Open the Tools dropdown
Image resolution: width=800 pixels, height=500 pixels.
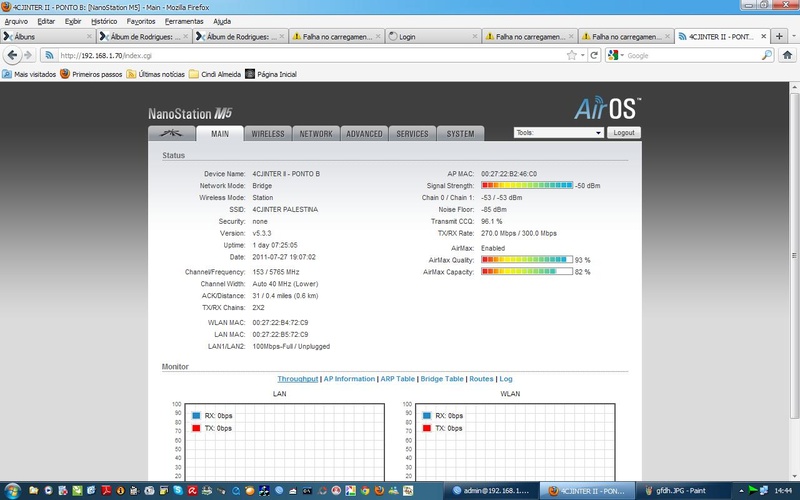(559, 133)
